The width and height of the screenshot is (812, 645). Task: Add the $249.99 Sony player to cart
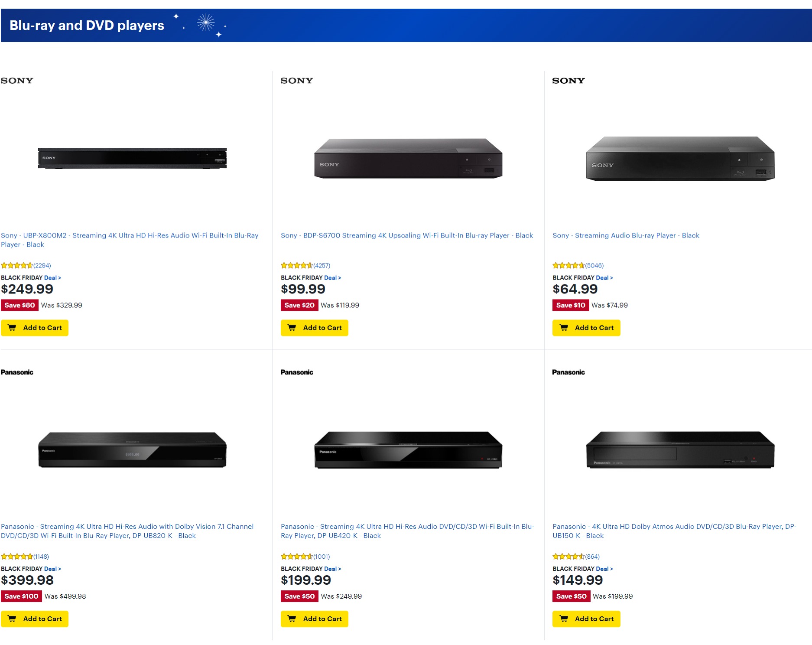[35, 328]
